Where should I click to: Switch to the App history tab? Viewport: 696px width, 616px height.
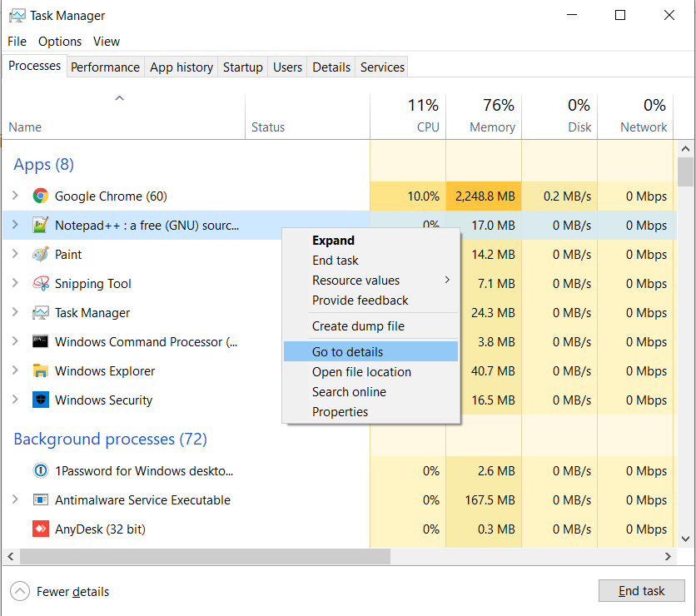coord(181,67)
